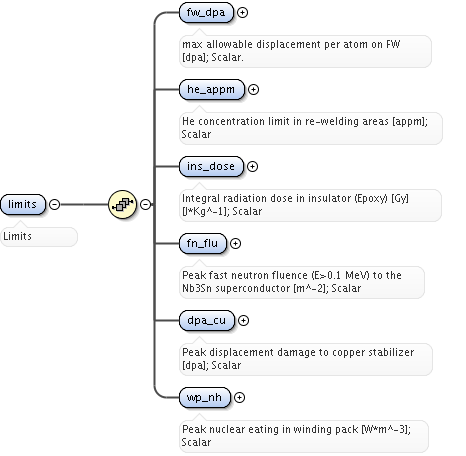Expand the wp_nh element
Viewport: 466px width, 456px height.
(239, 398)
